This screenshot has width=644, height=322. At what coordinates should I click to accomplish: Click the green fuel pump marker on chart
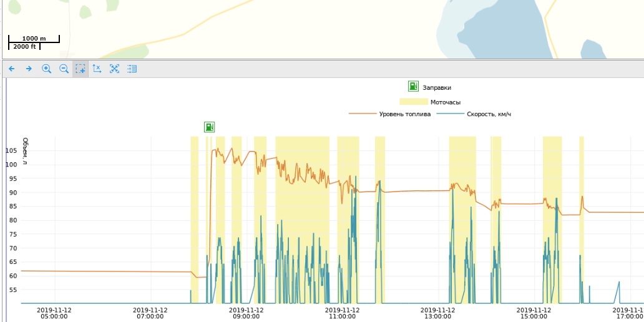pos(210,127)
